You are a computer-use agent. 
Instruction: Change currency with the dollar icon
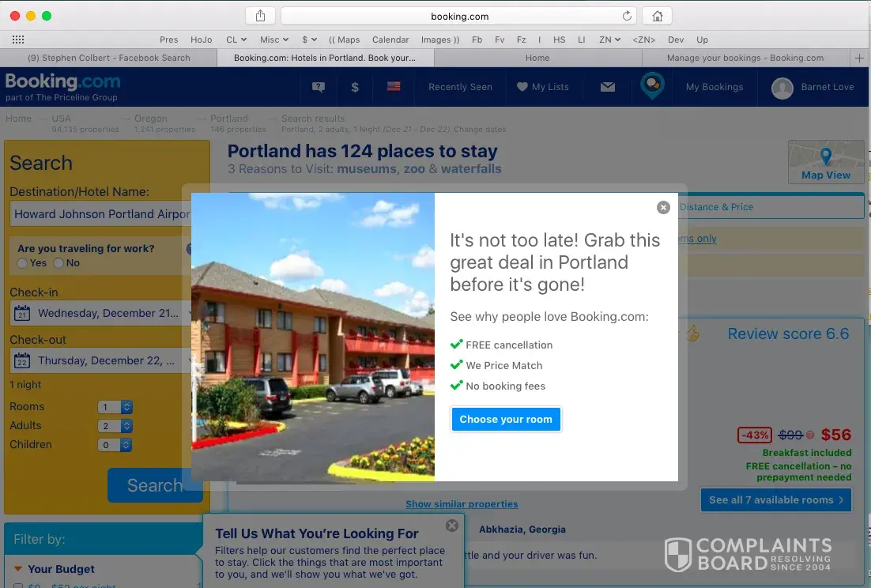(355, 87)
